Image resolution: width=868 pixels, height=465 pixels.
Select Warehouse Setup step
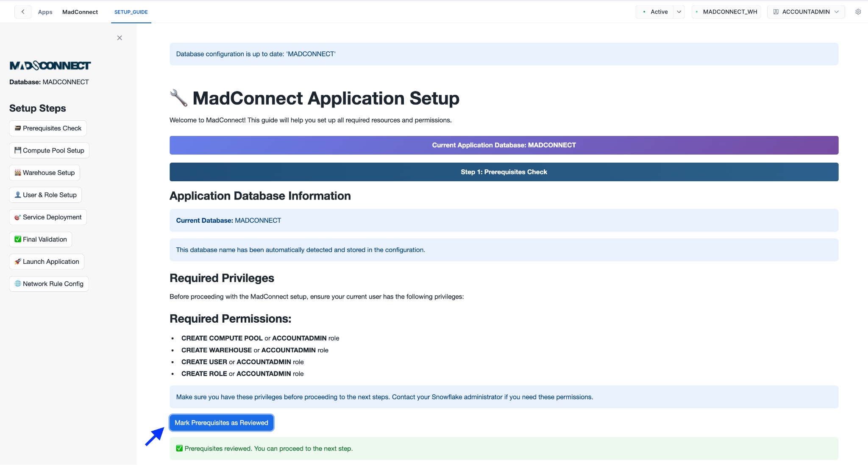click(x=45, y=173)
